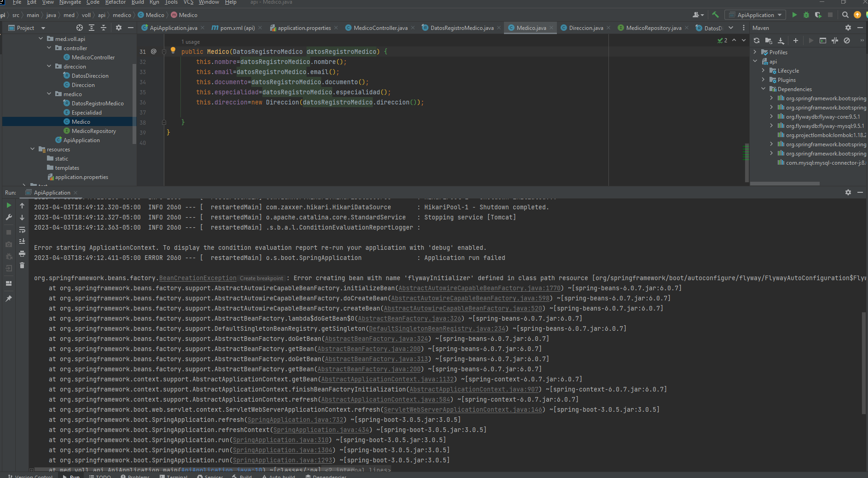The height and width of the screenshot is (478, 868).
Task: Open the orange IDE update icon
Action: (857, 15)
